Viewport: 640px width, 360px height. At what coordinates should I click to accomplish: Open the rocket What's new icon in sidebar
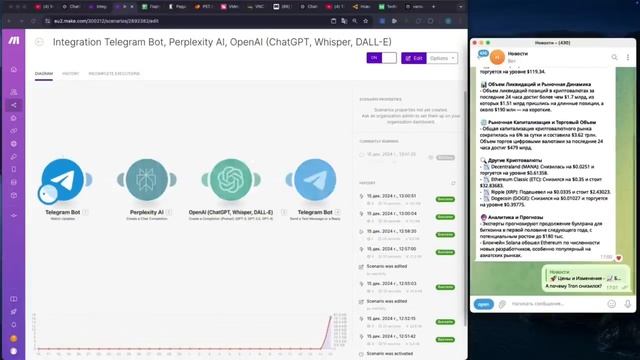14,312
